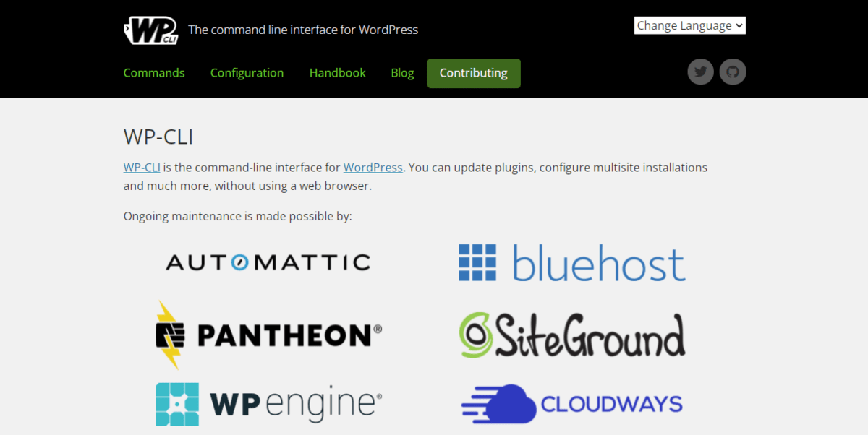Click the Automattic sponsor logo

coord(268,262)
